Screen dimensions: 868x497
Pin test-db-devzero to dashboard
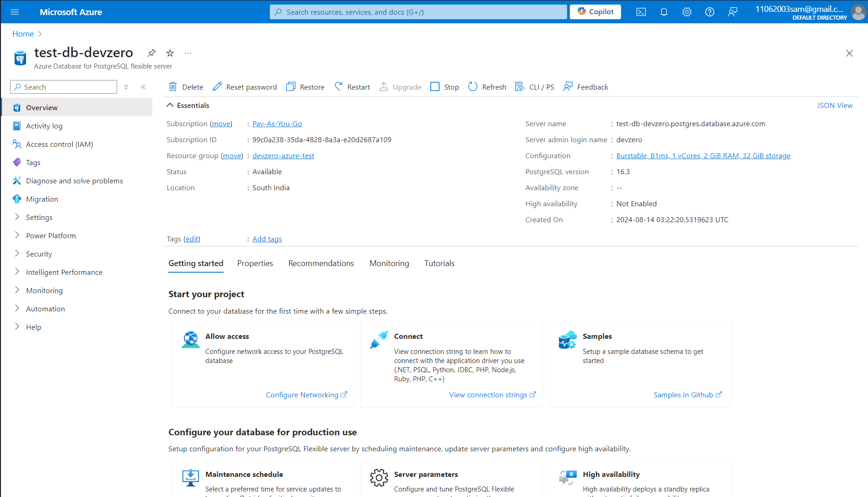[151, 53]
